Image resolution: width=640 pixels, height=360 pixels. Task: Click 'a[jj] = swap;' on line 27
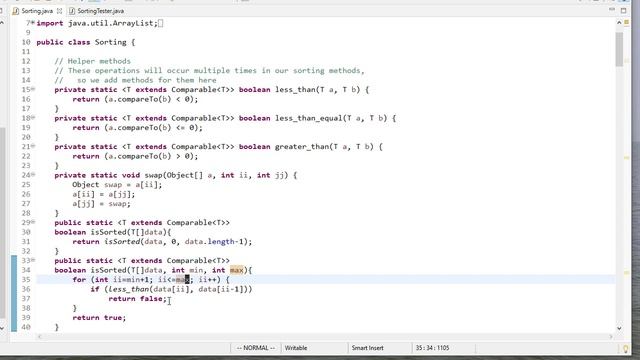[x=102, y=204]
